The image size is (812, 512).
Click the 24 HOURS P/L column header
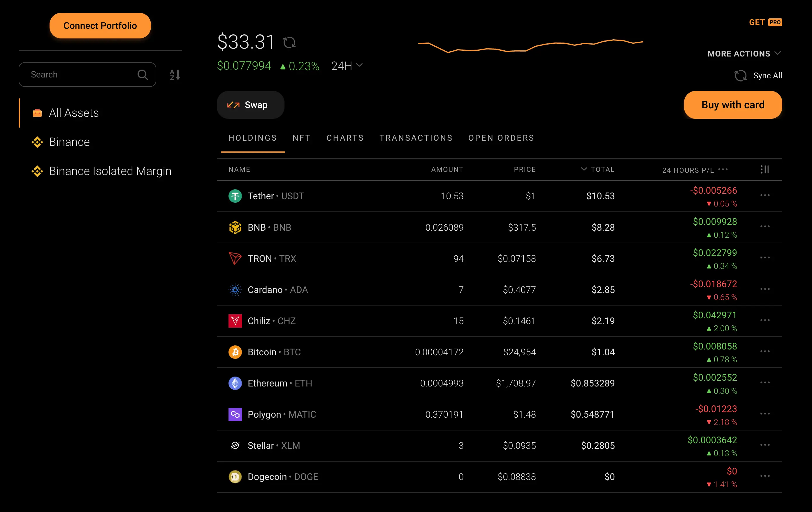[688, 170]
